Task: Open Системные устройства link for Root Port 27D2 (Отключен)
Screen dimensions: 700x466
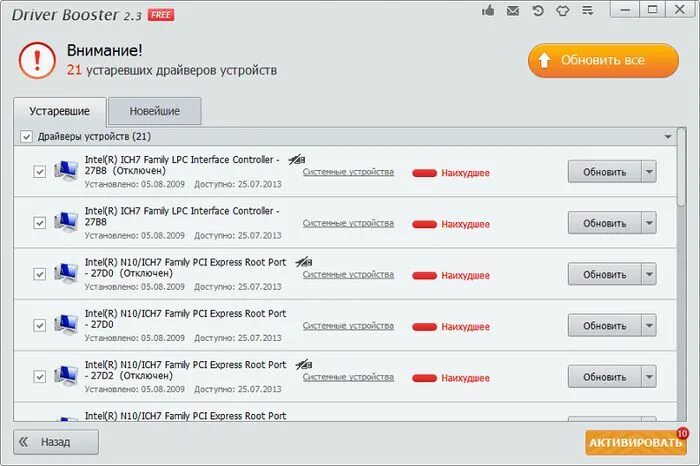Action: coord(348,377)
